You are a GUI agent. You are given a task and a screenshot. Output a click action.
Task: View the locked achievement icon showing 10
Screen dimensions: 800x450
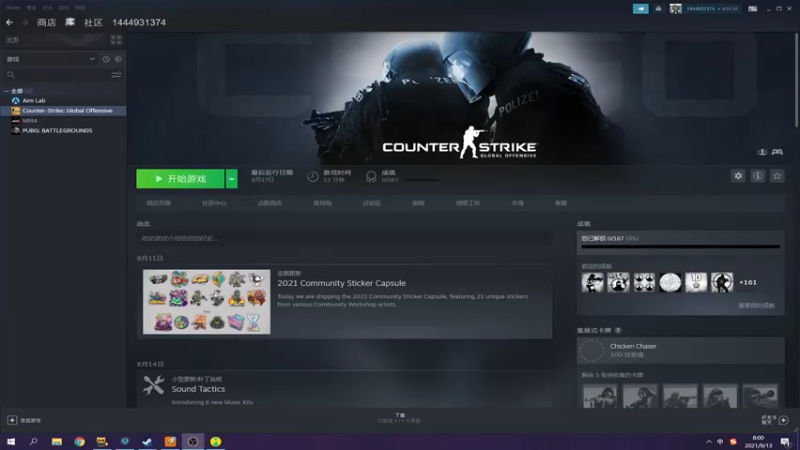click(696, 283)
